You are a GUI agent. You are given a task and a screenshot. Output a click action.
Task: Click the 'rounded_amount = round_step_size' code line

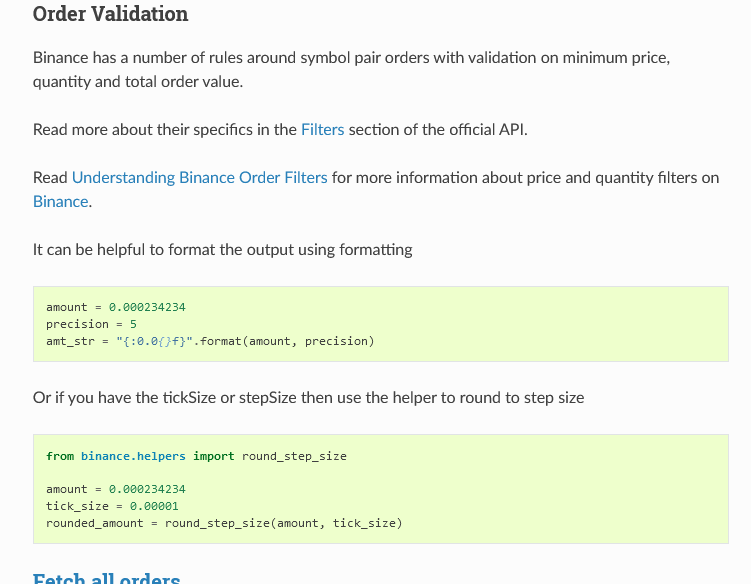tap(224, 523)
